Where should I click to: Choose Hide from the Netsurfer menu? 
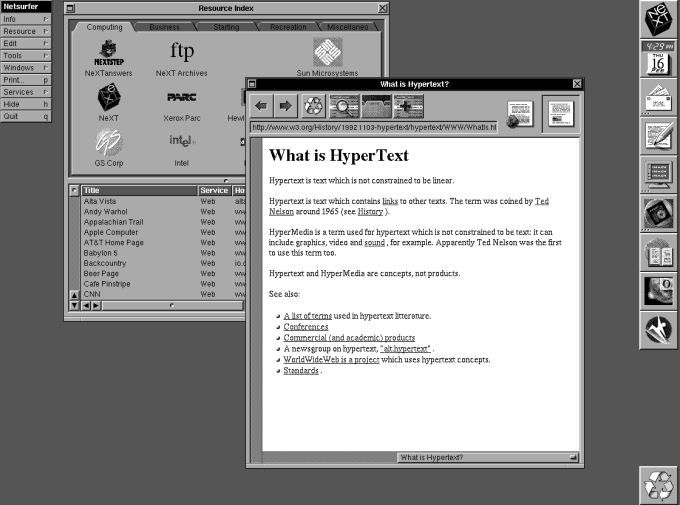click(x=26, y=104)
